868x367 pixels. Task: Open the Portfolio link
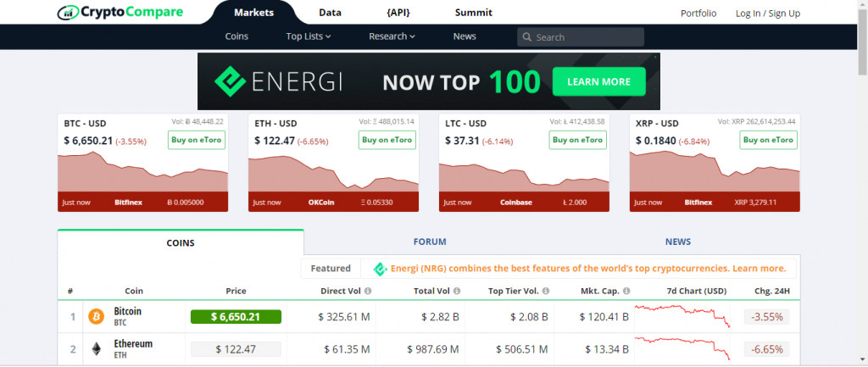pos(698,14)
